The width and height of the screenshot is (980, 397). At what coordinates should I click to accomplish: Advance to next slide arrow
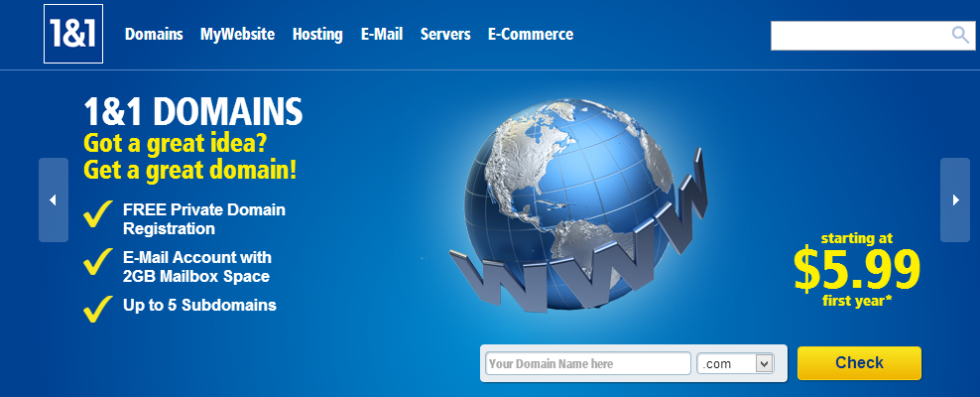point(955,200)
